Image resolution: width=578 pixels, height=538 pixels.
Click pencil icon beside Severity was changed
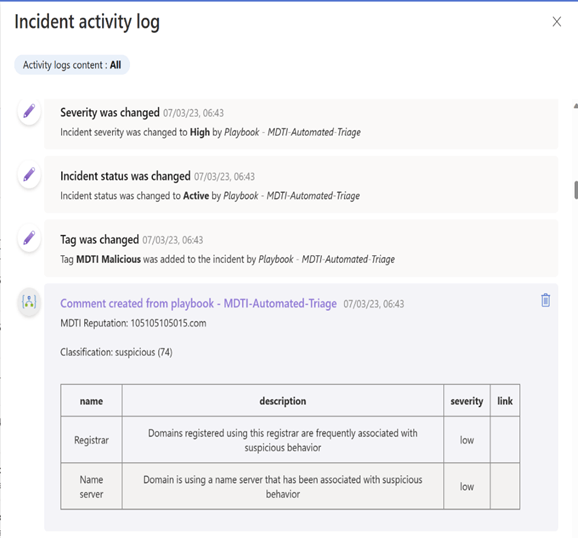point(29,111)
